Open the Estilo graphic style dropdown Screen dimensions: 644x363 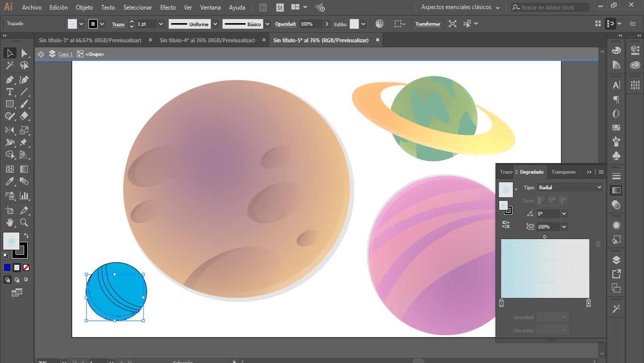[x=364, y=24]
